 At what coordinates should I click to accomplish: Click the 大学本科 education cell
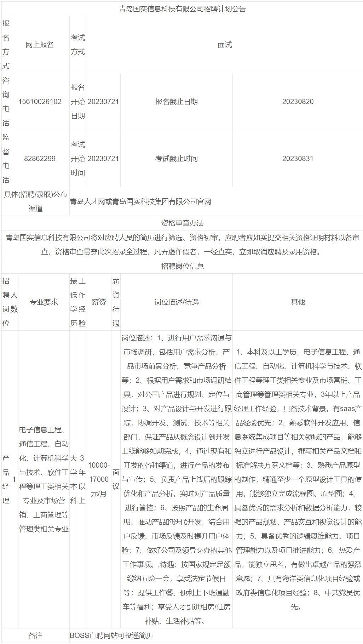(74, 479)
